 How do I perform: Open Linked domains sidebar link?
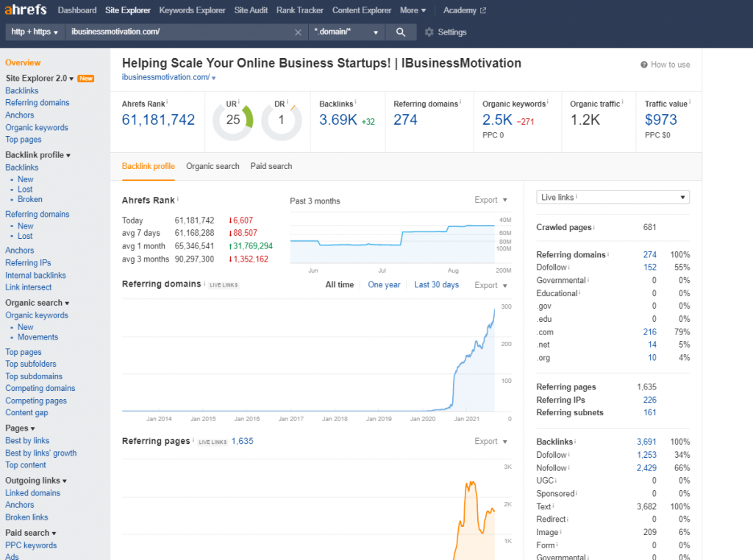[x=32, y=493]
